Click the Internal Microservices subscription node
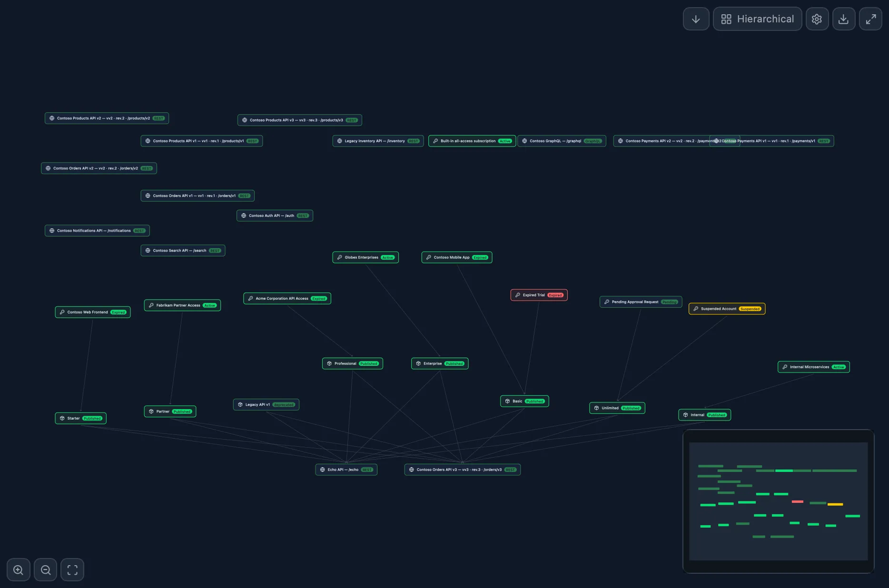This screenshot has height=588, width=889. pyautogui.click(x=813, y=367)
